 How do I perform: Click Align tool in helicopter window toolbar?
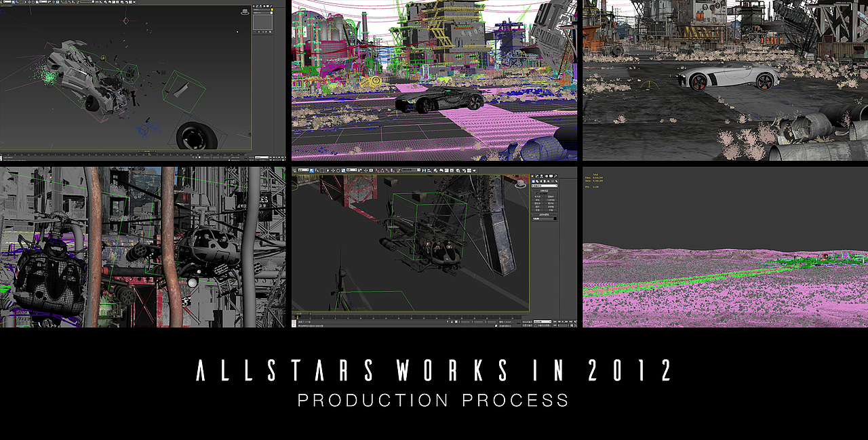429,170
